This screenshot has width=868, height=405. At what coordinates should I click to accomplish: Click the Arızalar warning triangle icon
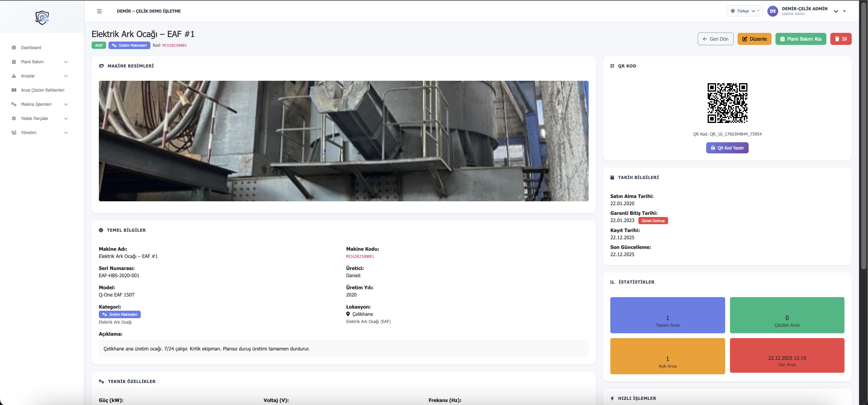point(14,76)
